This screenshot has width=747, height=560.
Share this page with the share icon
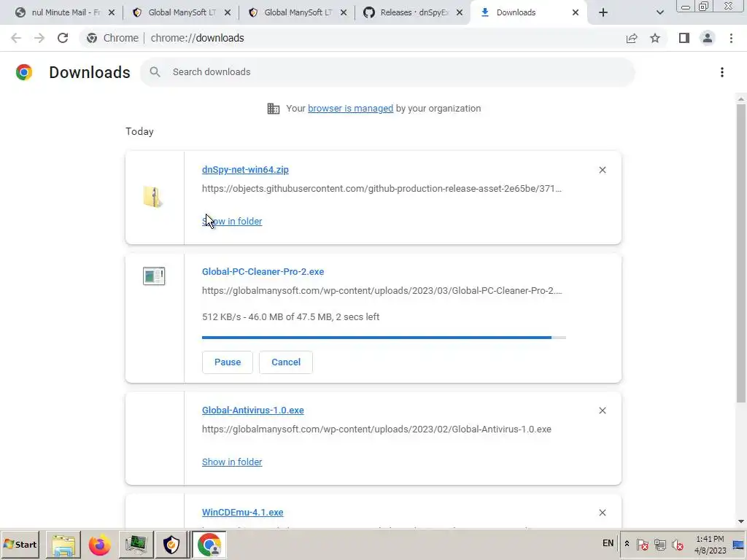[632, 38]
